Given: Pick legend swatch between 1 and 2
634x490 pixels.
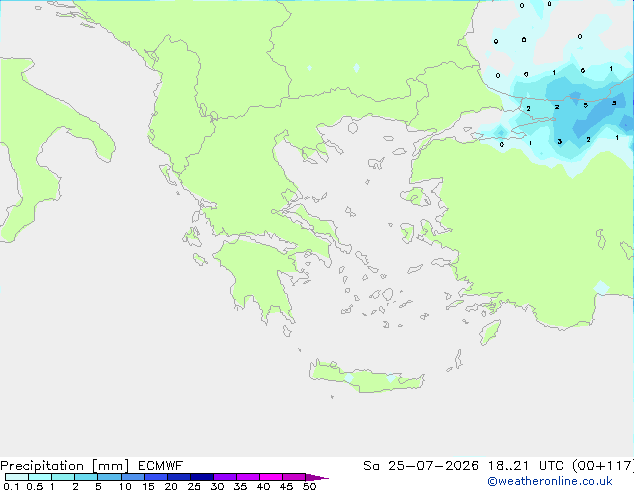Looking at the screenshot, I should [x=63, y=477].
